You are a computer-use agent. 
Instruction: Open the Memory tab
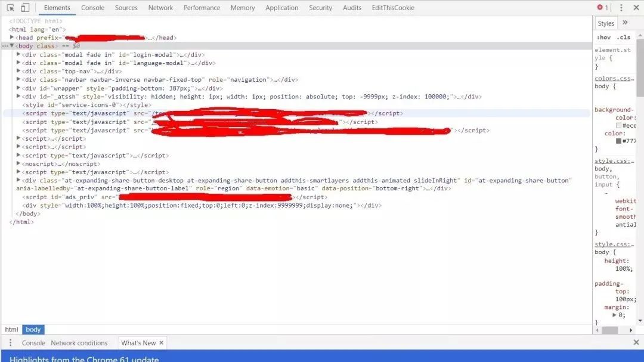(x=242, y=8)
